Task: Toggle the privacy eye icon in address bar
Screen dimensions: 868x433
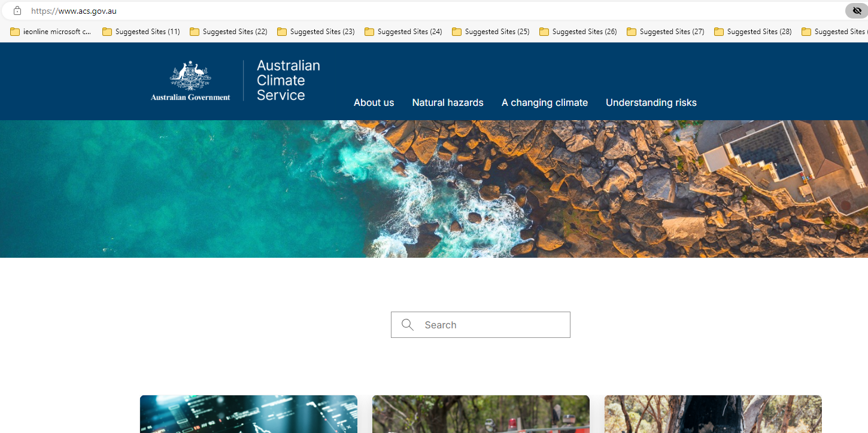Action: (x=857, y=10)
